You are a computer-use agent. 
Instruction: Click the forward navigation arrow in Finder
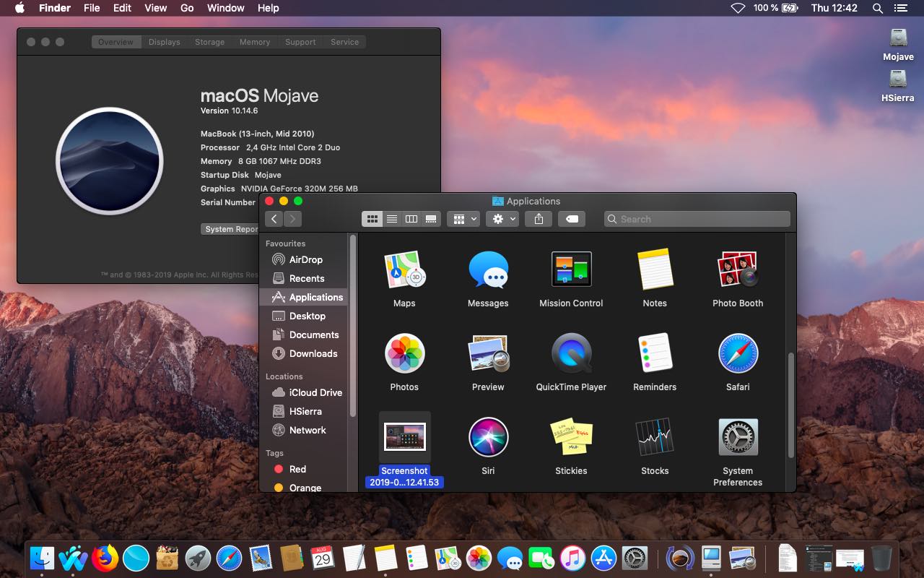pos(292,218)
